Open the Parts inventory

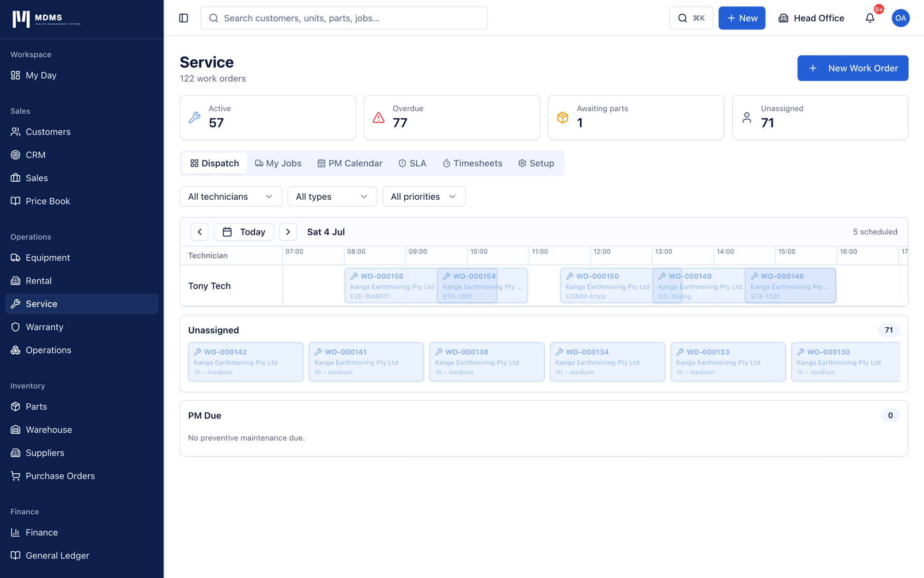[x=82, y=406]
